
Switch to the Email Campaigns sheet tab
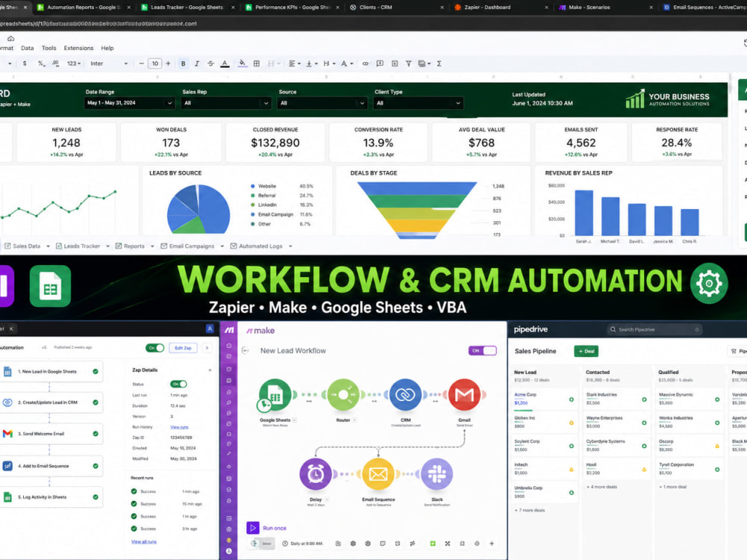(191, 246)
